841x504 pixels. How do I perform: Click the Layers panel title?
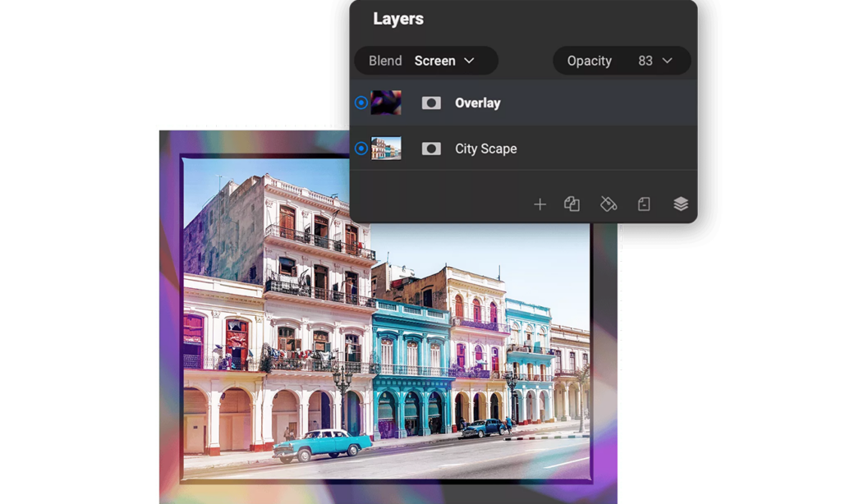click(x=398, y=19)
